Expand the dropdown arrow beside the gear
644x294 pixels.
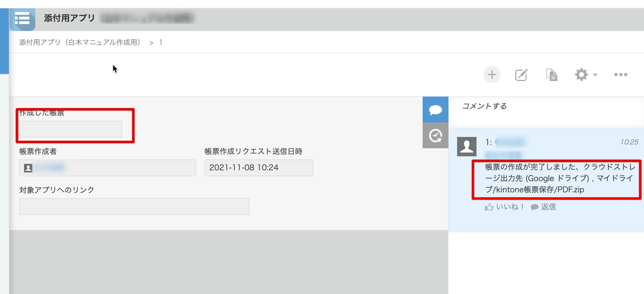[595, 75]
